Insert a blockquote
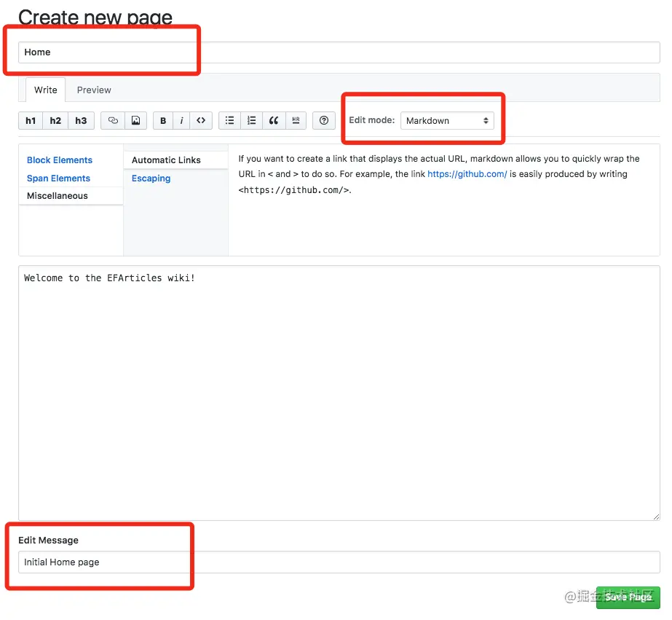The width and height of the screenshot is (672, 620). tap(274, 120)
